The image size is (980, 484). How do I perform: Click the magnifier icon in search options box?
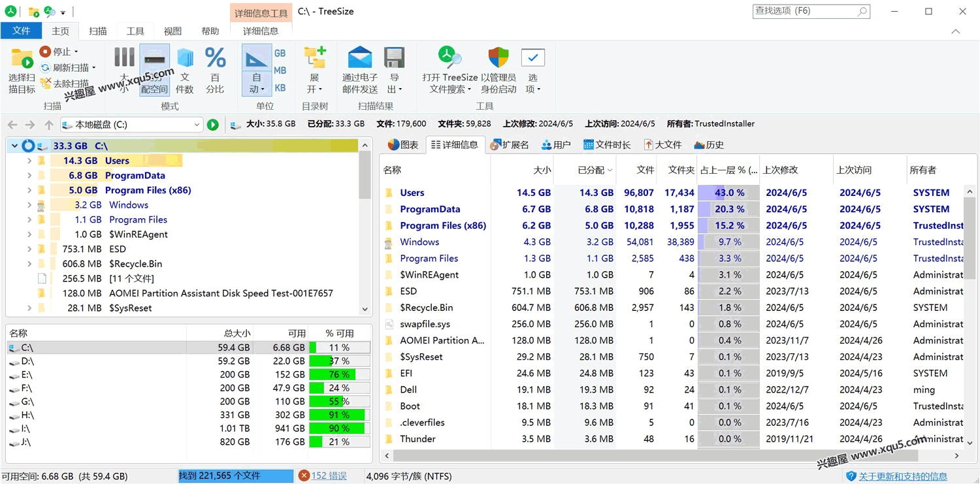point(862,11)
